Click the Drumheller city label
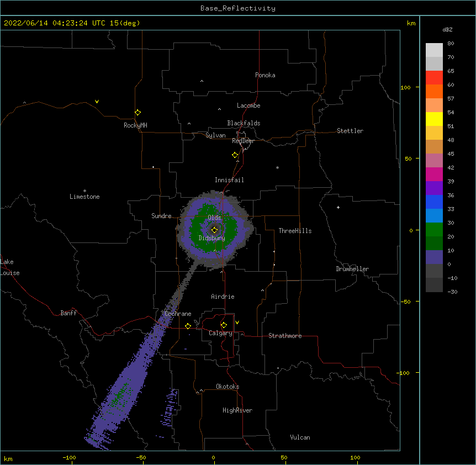 pyautogui.click(x=352, y=269)
